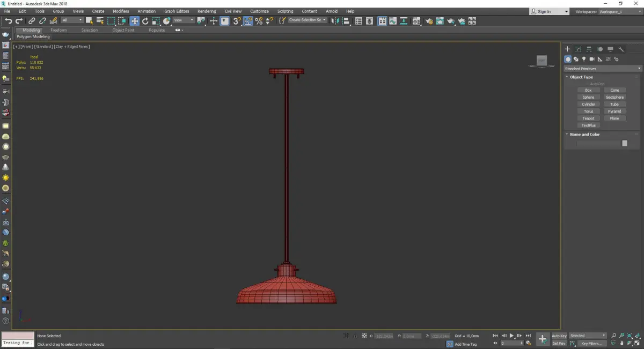The height and width of the screenshot is (349, 644).
Task: Activate the Select and Scale tool
Action: 156,21
